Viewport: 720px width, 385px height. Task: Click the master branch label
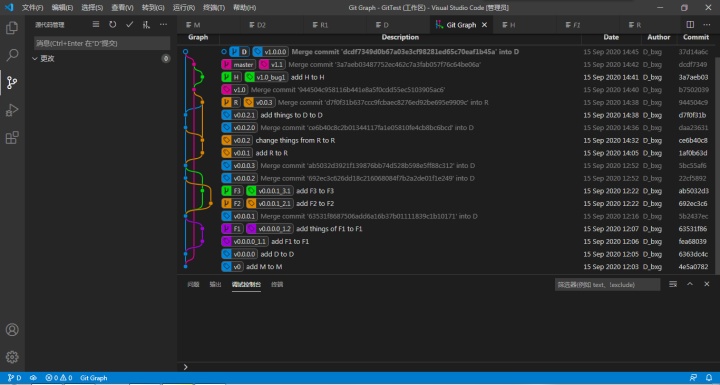pyautogui.click(x=238, y=65)
